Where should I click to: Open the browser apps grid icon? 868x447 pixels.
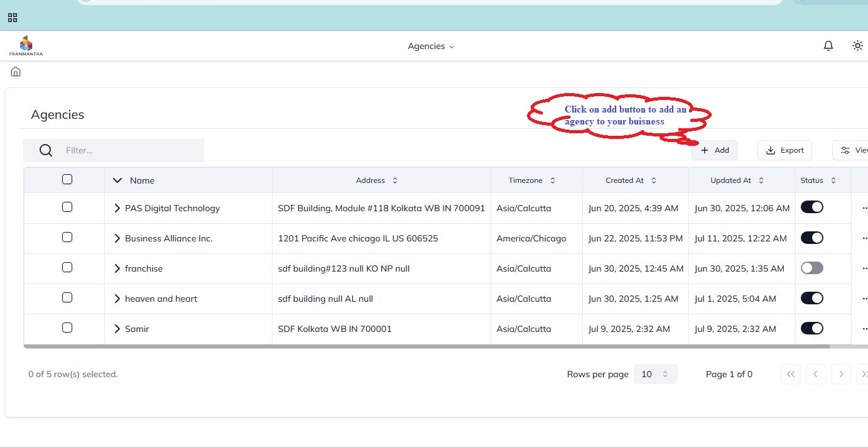click(13, 18)
